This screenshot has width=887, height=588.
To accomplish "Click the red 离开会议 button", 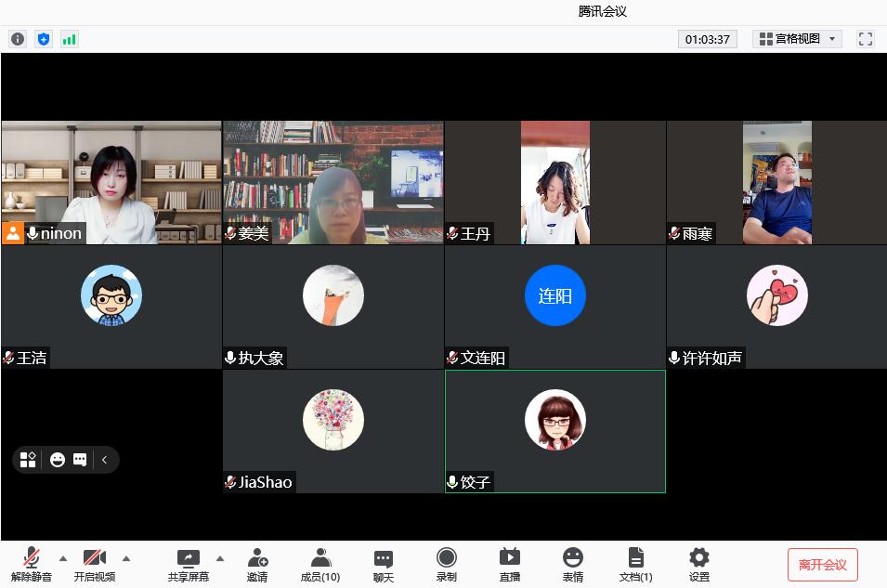I will click(x=822, y=565).
